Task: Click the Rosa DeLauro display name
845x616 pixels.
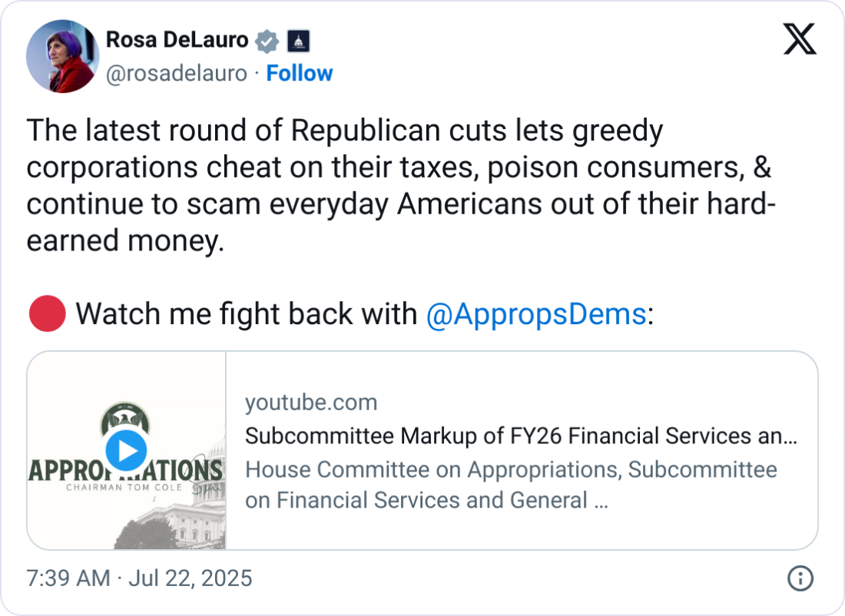Action: click(177, 40)
